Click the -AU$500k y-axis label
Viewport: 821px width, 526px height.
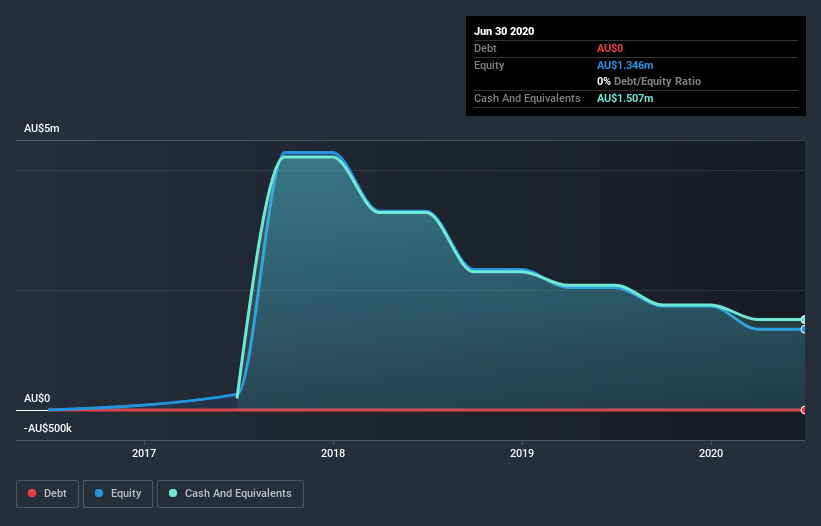coord(48,428)
